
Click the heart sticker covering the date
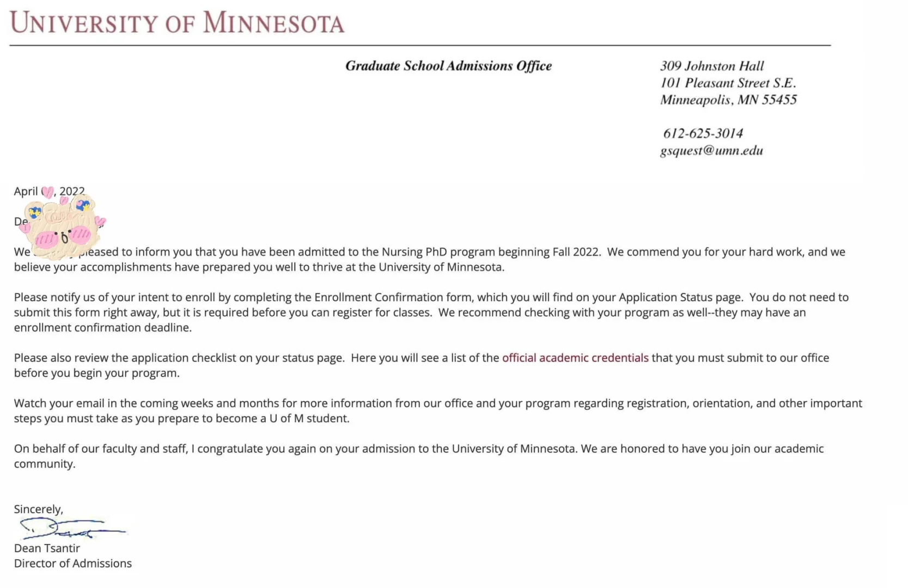[x=48, y=192]
